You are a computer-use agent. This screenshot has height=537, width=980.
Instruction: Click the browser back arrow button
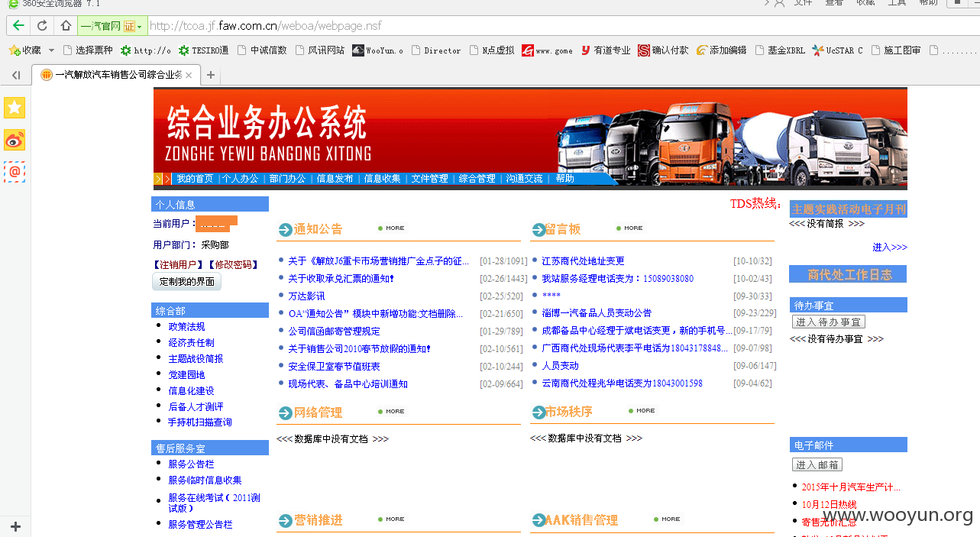pos(18,25)
